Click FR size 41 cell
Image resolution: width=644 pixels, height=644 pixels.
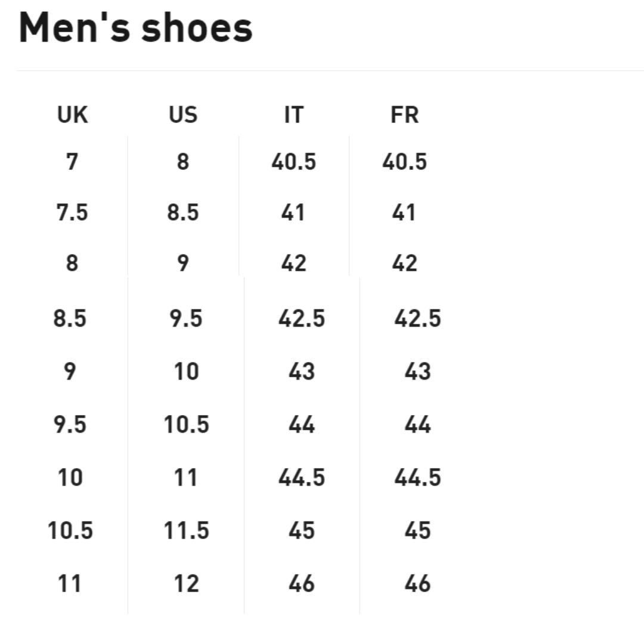point(404,212)
